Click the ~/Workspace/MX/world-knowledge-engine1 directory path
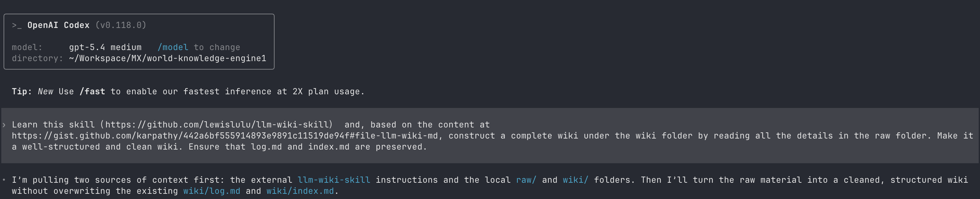The image size is (980, 199). tap(167, 59)
